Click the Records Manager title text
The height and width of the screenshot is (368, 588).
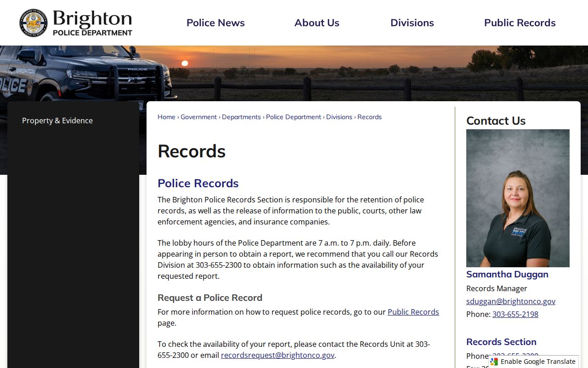(x=497, y=288)
